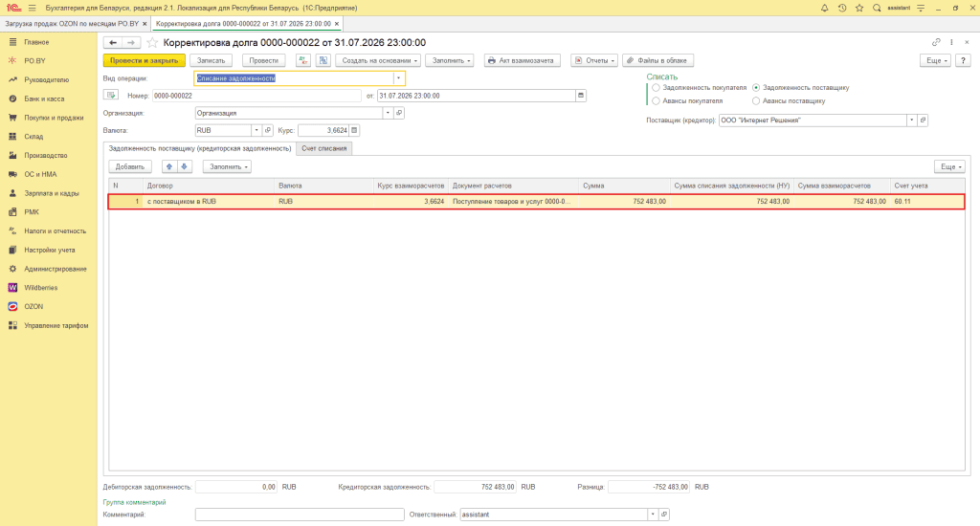
Task: Open Файлы в облаке
Action: (x=657, y=60)
